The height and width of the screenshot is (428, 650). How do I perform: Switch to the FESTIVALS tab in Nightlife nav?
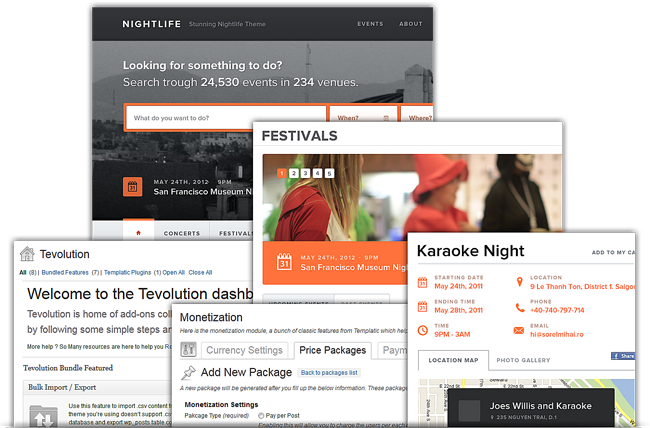[x=235, y=233]
